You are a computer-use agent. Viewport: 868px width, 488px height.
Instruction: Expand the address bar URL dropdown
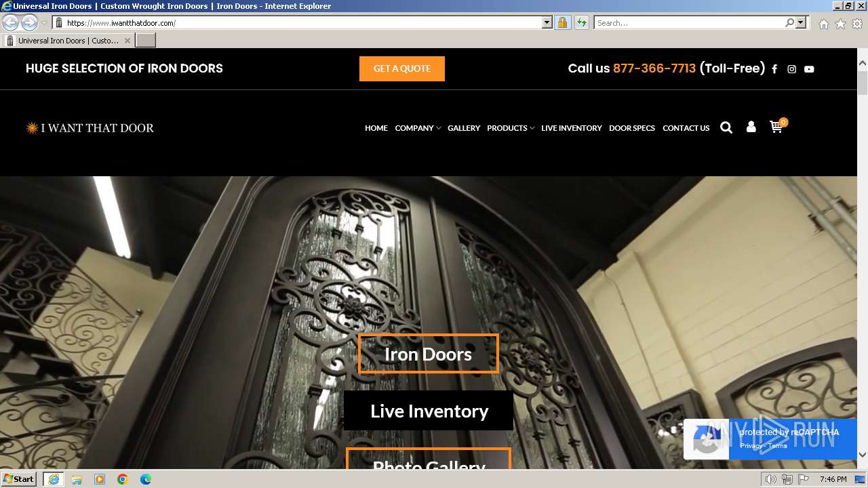click(547, 22)
